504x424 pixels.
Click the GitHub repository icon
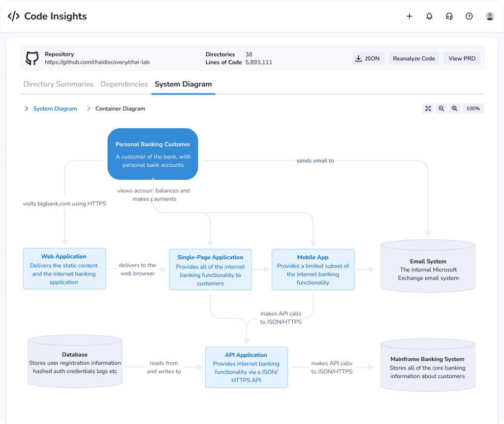pos(32,58)
